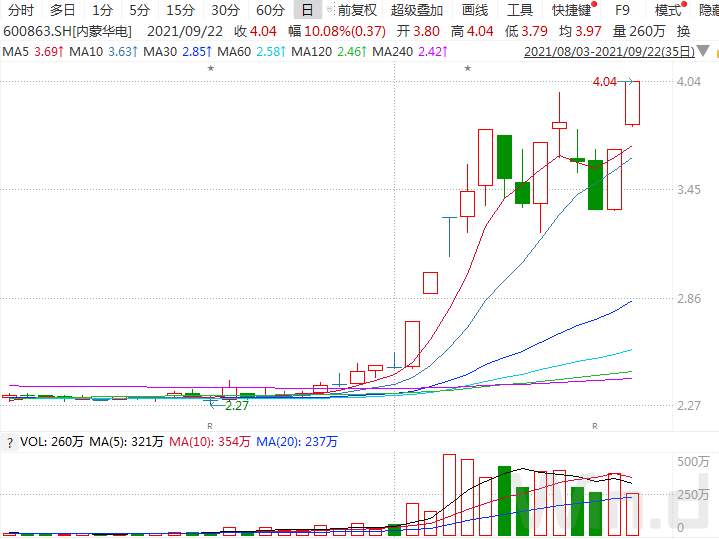Image resolution: width=719 pixels, height=539 pixels.
Task: Click the MA30 2.85 indicator label
Action: coord(177,51)
